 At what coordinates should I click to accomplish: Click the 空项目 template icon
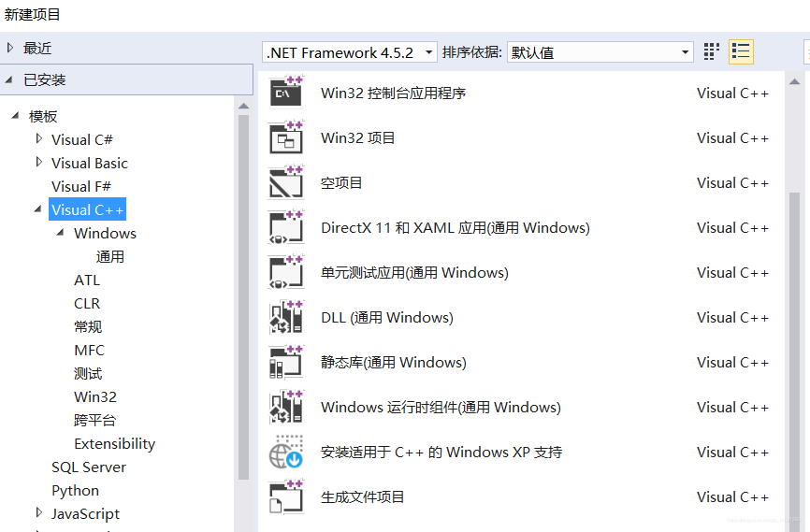[x=286, y=182]
